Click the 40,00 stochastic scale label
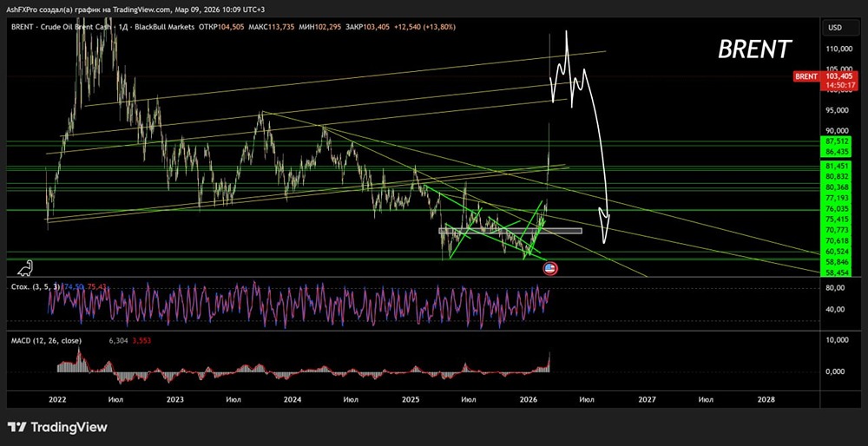Image resolution: width=868 pixels, height=446 pixels. (x=836, y=309)
